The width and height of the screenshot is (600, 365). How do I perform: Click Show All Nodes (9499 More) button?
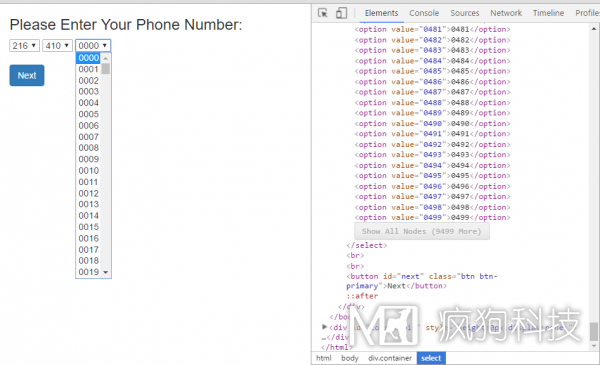tap(422, 231)
